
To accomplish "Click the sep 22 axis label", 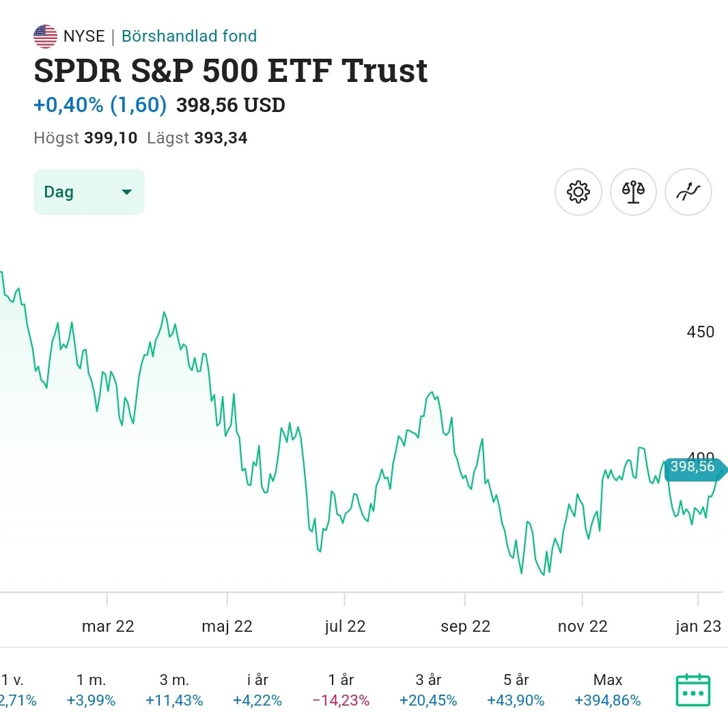I will pos(465,626).
